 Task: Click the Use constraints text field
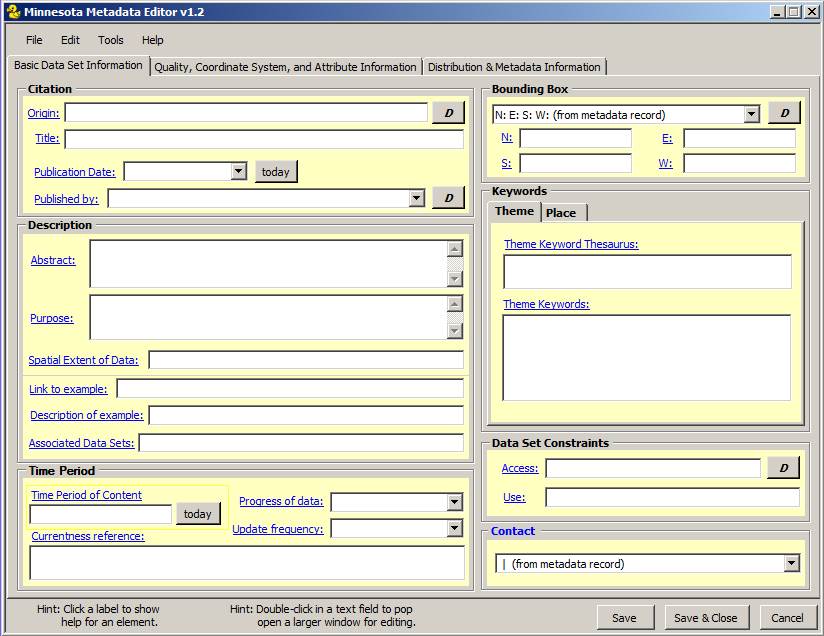[673, 497]
